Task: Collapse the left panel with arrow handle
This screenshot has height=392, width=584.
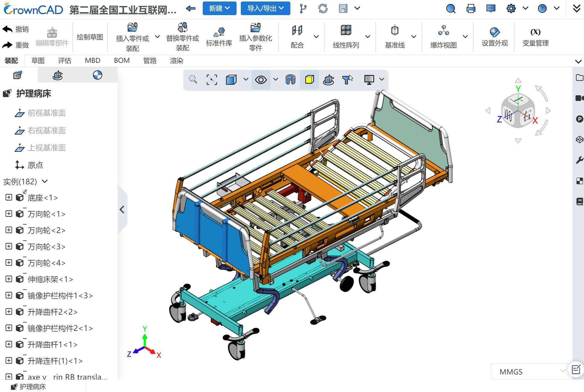Action: tap(122, 209)
